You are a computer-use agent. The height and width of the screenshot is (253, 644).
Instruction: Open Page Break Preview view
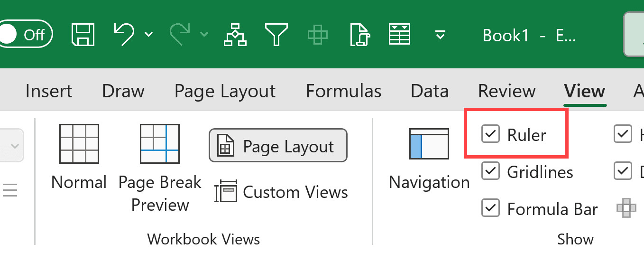click(160, 166)
